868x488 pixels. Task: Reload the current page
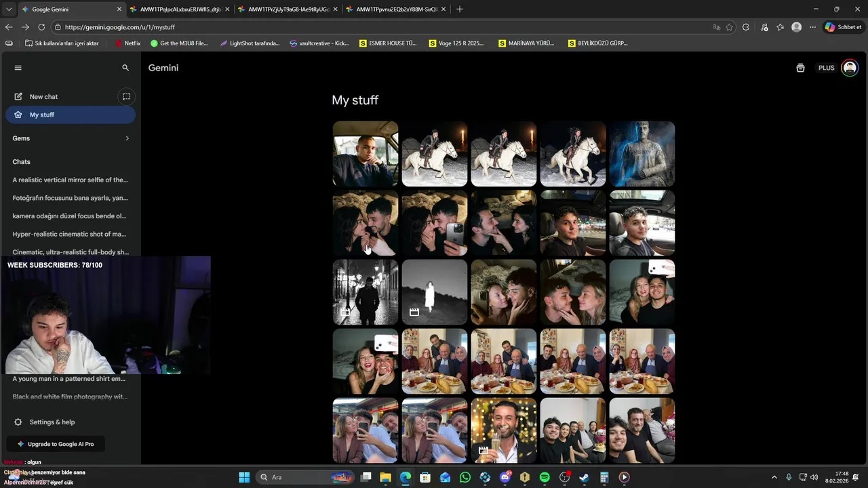tap(41, 27)
